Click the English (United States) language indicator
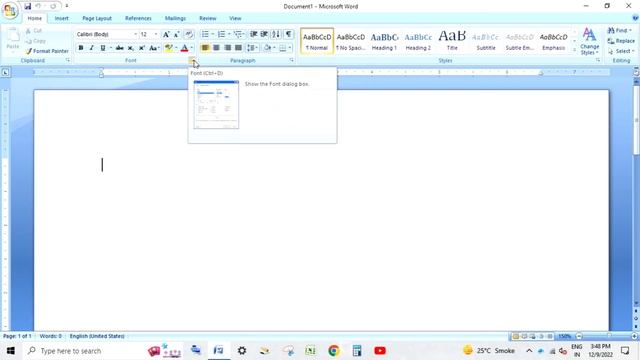Screen dimensions: 640x360 click(97, 336)
